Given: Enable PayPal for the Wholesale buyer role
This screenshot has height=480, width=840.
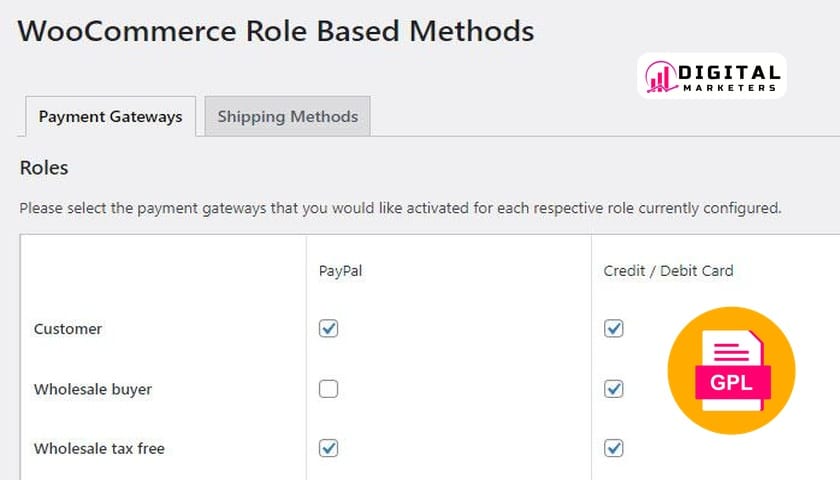Looking at the screenshot, I should [x=328, y=388].
